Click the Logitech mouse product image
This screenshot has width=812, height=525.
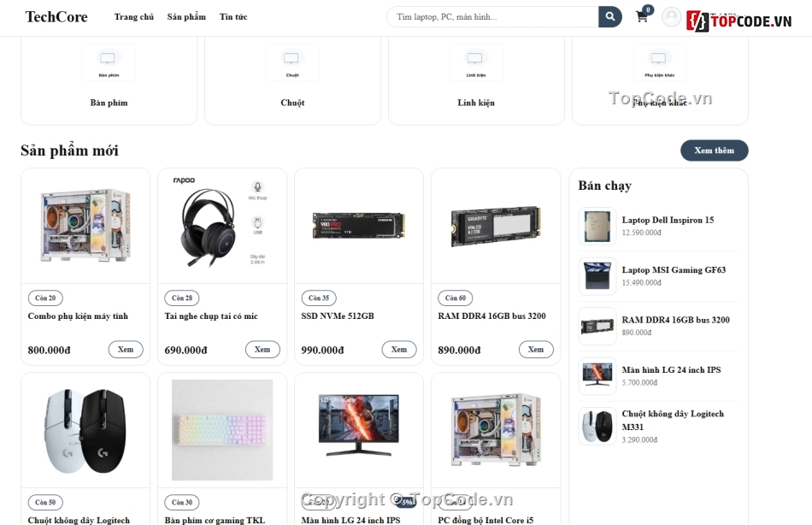tap(85, 430)
